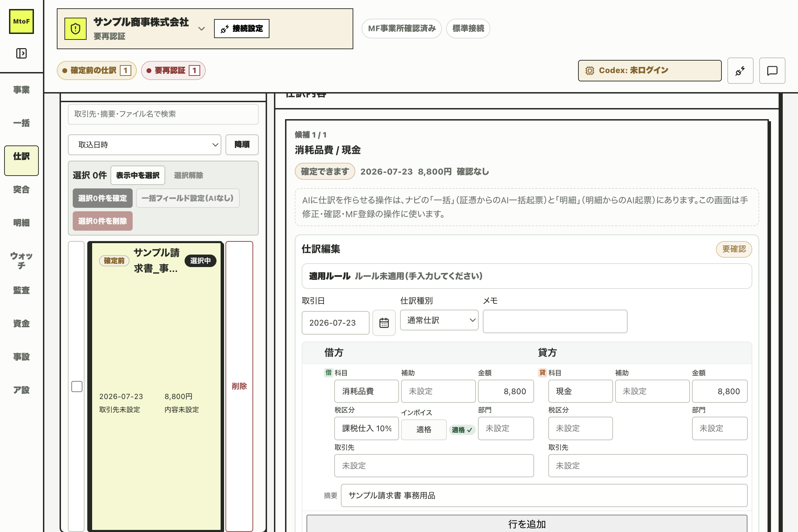This screenshot has width=798, height=532.
Task: Go to the 資金 sidebar item
Action: point(21,324)
